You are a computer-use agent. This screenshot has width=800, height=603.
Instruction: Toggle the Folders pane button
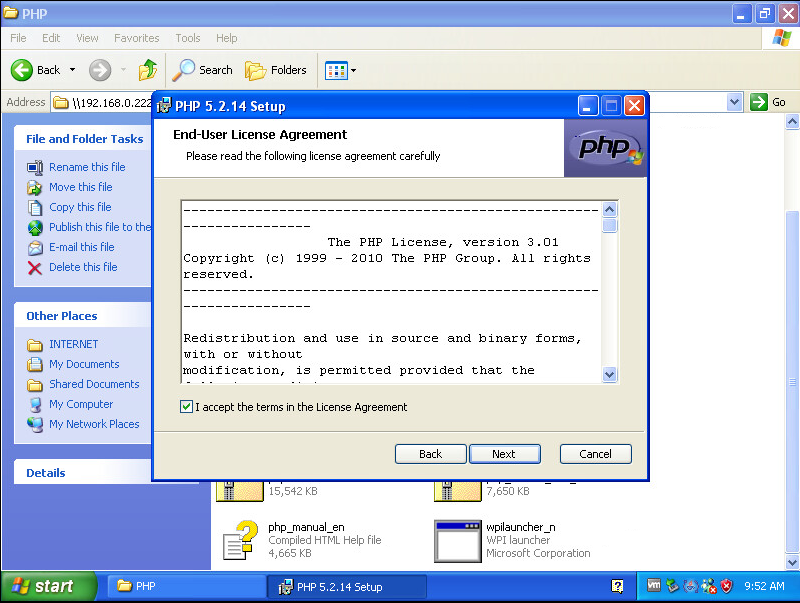pyautogui.click(x=276, y=70)
